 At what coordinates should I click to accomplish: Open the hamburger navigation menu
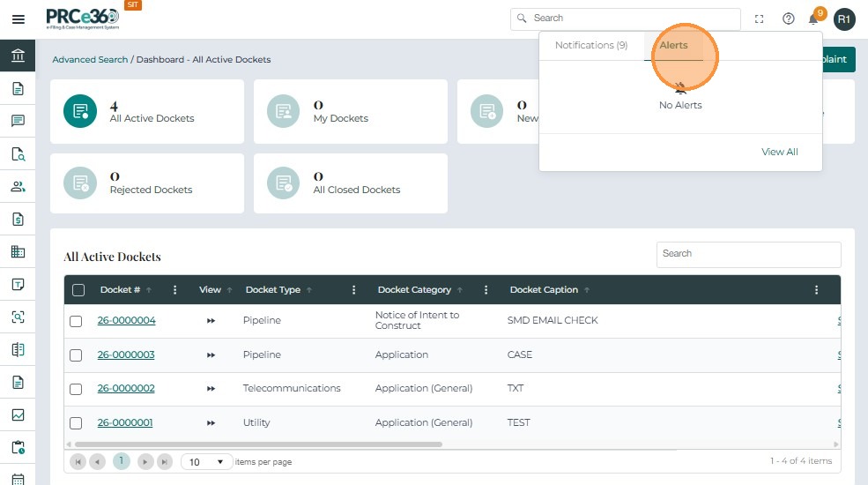click(18, 19)
